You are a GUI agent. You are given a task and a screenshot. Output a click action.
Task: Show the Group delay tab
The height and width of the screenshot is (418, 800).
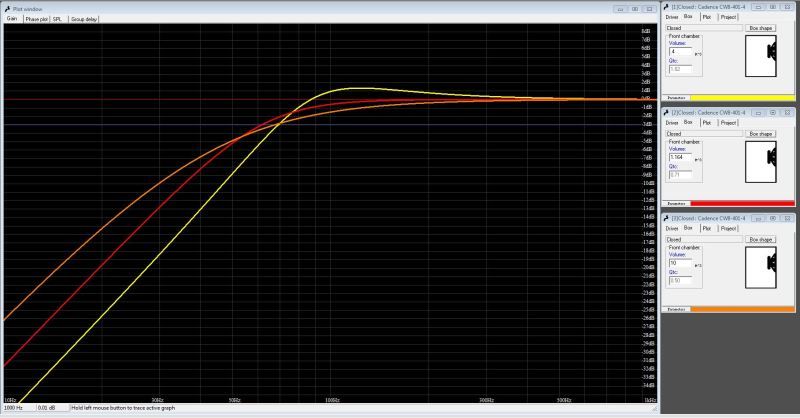83,19
